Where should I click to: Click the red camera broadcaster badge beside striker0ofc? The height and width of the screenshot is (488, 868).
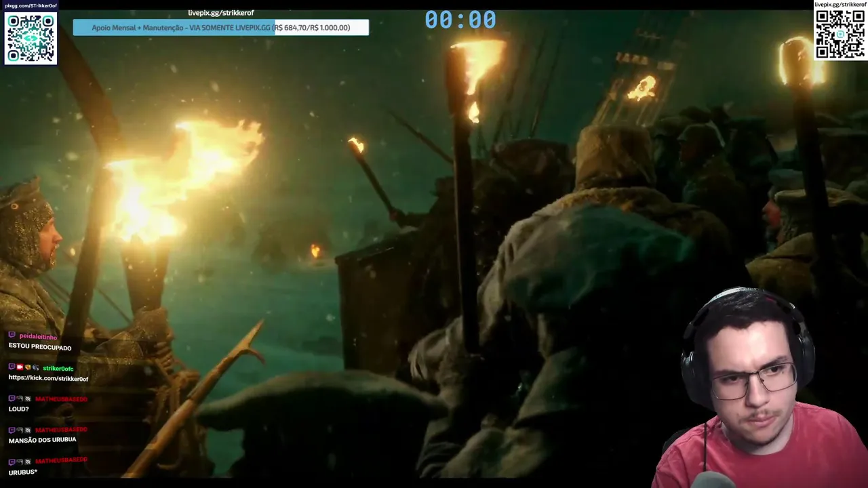[x=20, y=367]
